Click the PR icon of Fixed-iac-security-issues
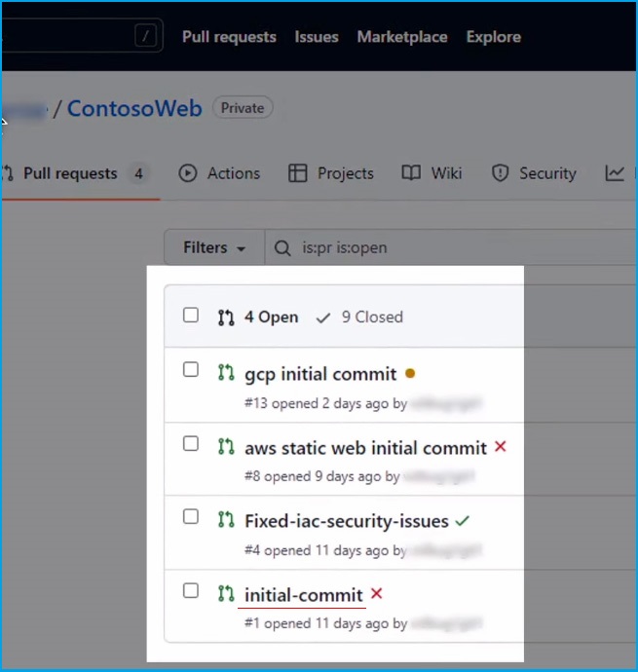Viewport: 638px width, 672px height. click(x=226, y=519)
